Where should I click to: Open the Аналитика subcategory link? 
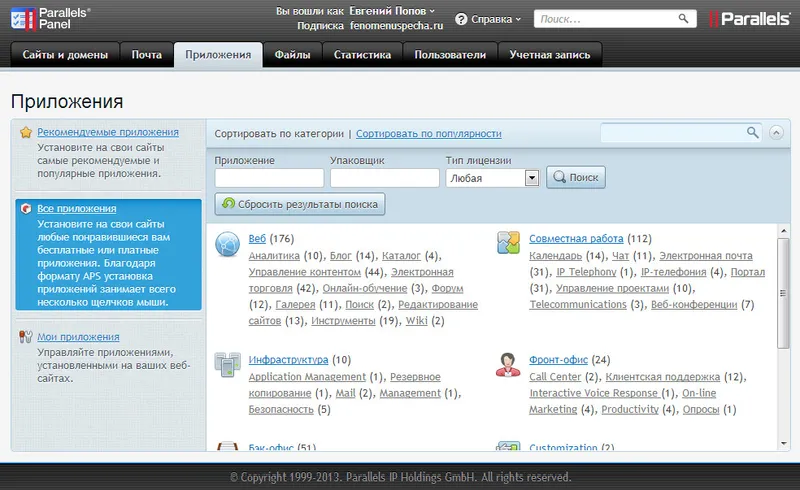274,256
